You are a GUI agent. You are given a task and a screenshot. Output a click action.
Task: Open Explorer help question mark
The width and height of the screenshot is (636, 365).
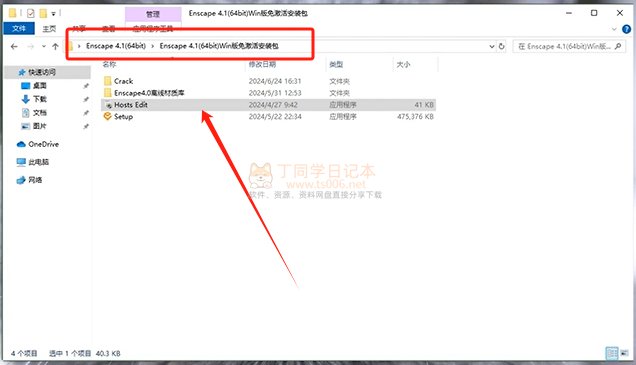point(626,29)
